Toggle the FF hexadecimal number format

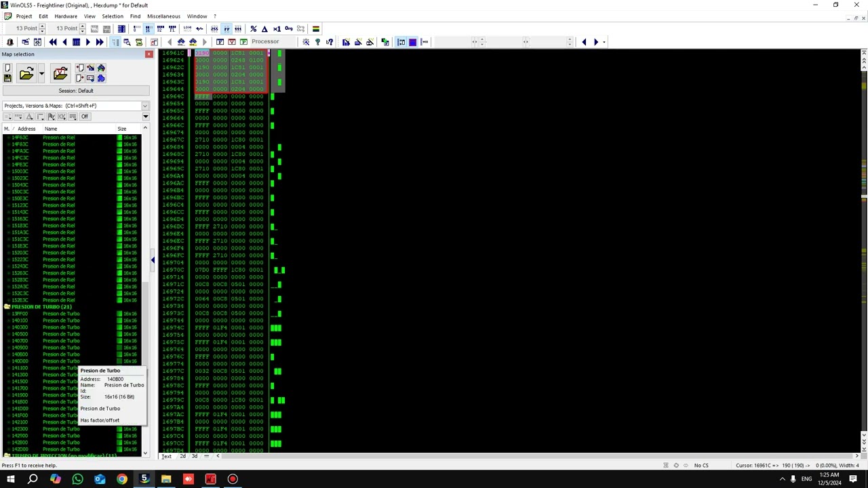(226, 29)
